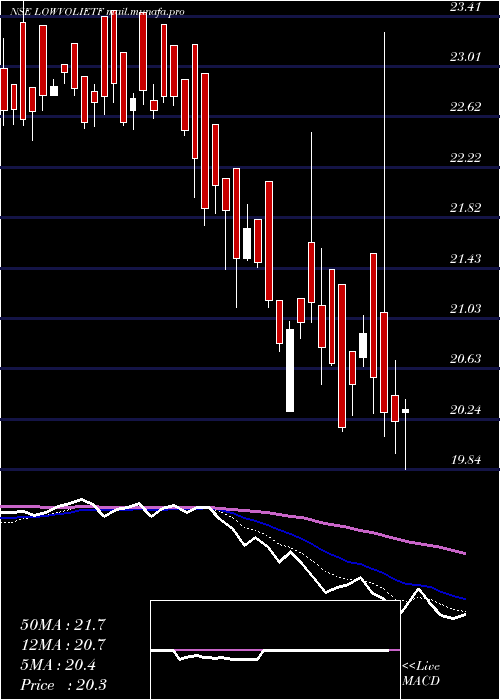Image resolution: width=500 pixels, height=700 pixels.
Task: Click the 20.24 price axis label
Action: coord(465,409)
